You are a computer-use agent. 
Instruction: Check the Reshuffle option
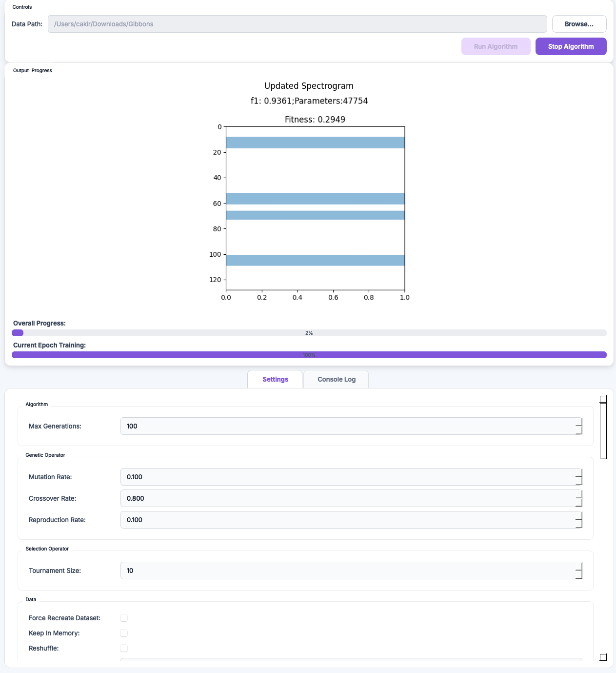pyautogui.click(x=124, y=648)
